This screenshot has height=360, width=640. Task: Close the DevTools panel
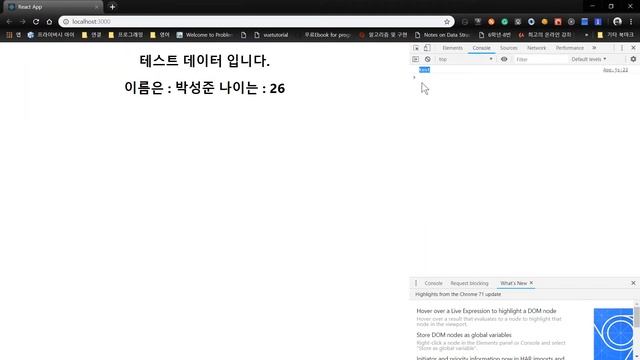[x=633, y=48]
